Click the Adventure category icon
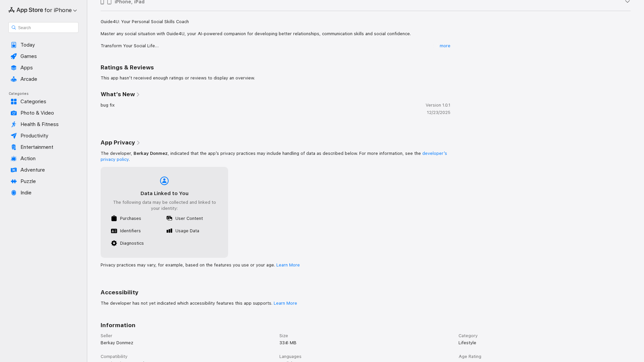Viewport: 644px width, 362px height. point(14,170)
